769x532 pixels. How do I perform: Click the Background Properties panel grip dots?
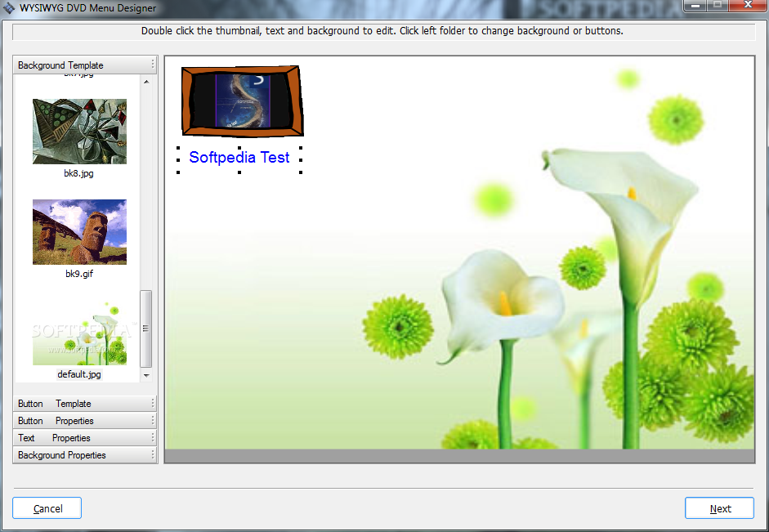pyautogui.click(x=153, y=455)
